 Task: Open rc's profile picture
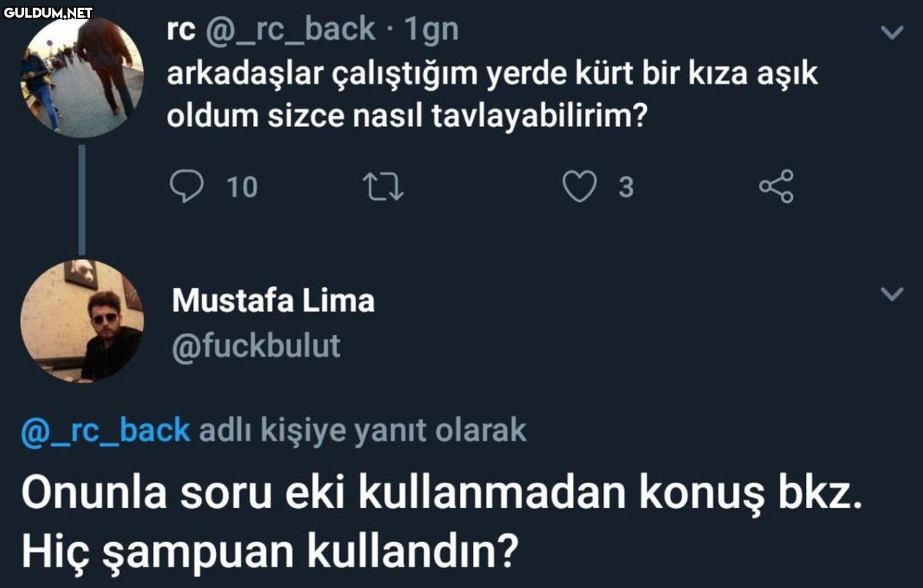pyautogui.click(x=81, y=77)
